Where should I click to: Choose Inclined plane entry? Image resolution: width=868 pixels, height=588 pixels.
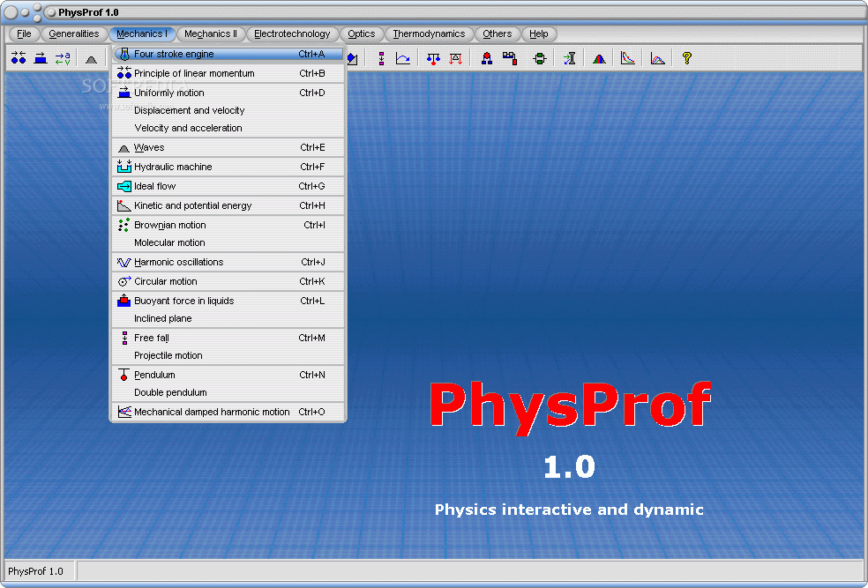coord(228,318)
